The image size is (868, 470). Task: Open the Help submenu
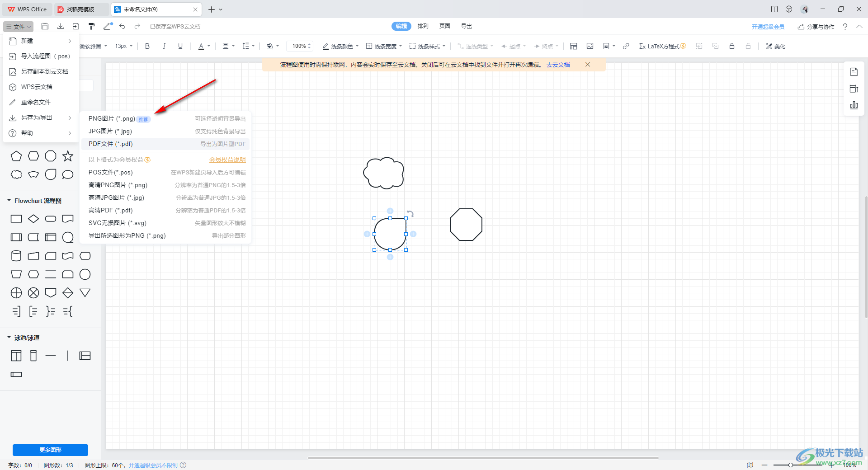click(41, 133)
